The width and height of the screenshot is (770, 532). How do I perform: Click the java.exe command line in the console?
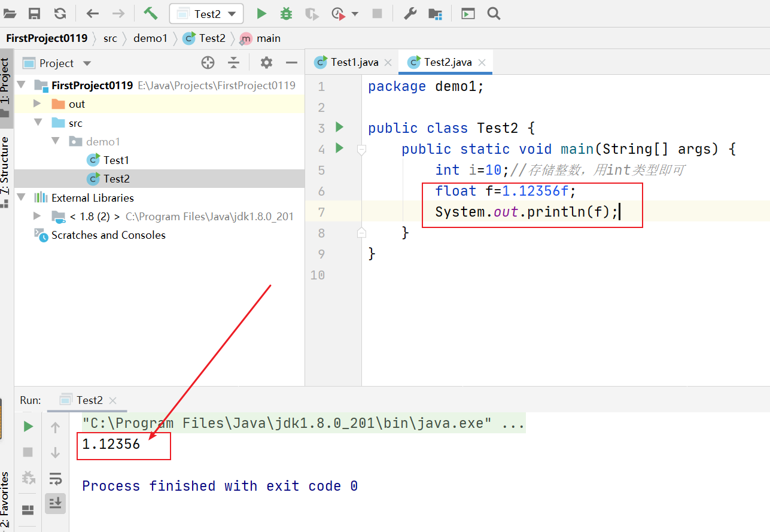(x=304, y=424)
